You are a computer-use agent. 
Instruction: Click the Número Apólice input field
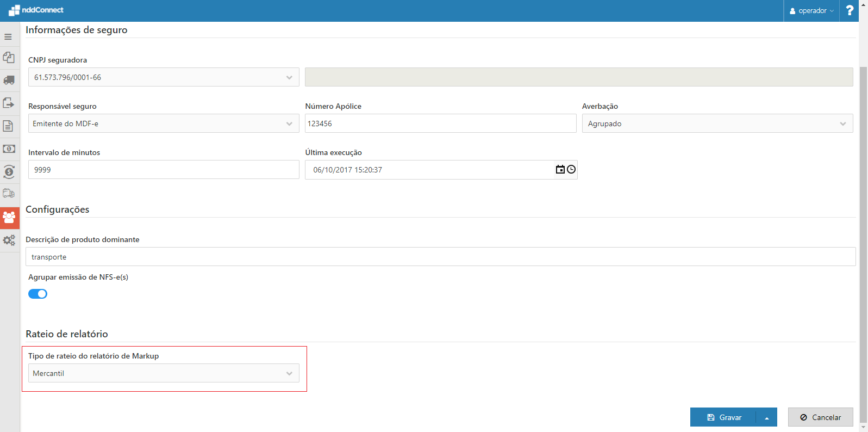coord(440,124)
